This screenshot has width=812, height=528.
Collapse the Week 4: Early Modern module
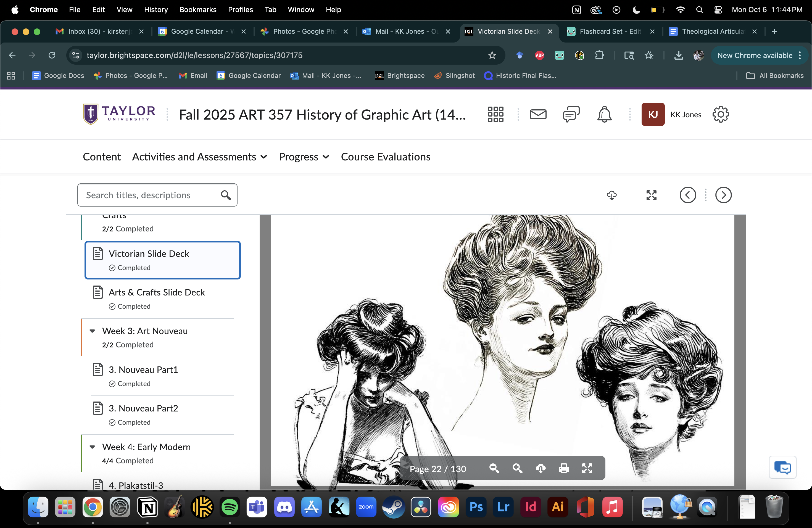[x=92, y=447]
